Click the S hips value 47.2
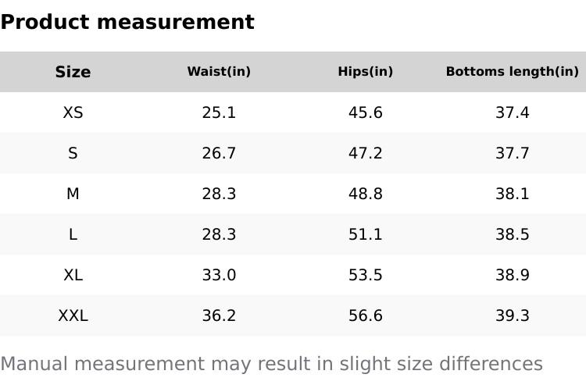This screenshot has width=586, height=392. click(x=365, y=153)
